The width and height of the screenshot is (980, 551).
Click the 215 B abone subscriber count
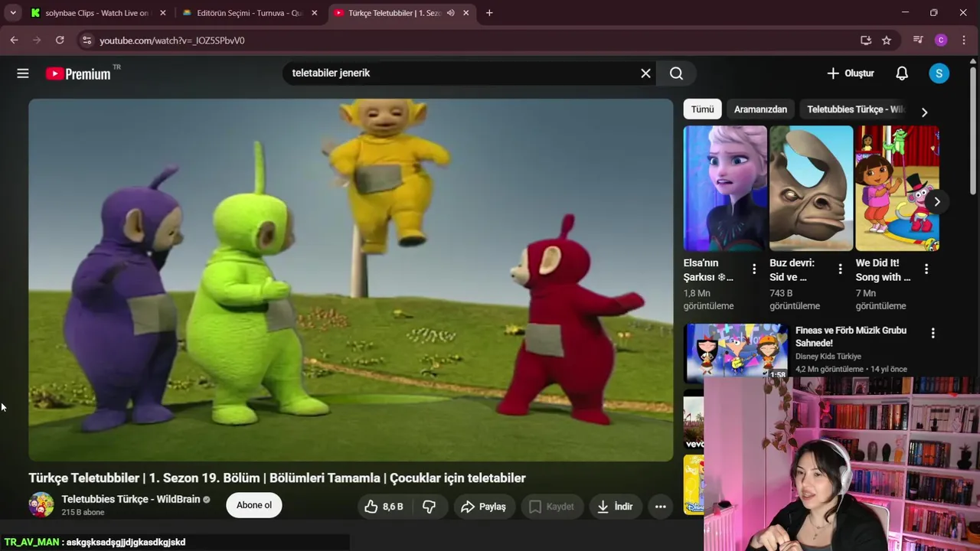(x=83, y=513)
